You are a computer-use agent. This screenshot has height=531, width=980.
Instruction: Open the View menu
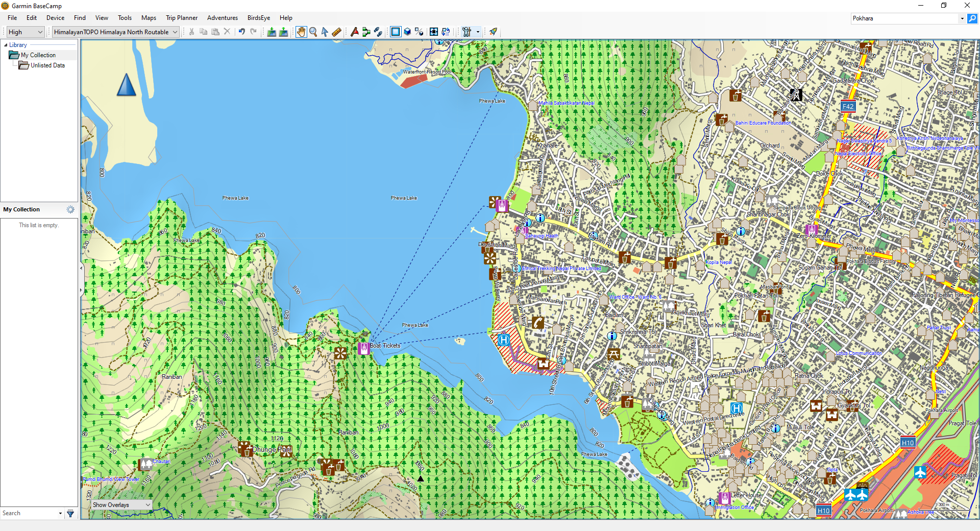click(102, 18)
